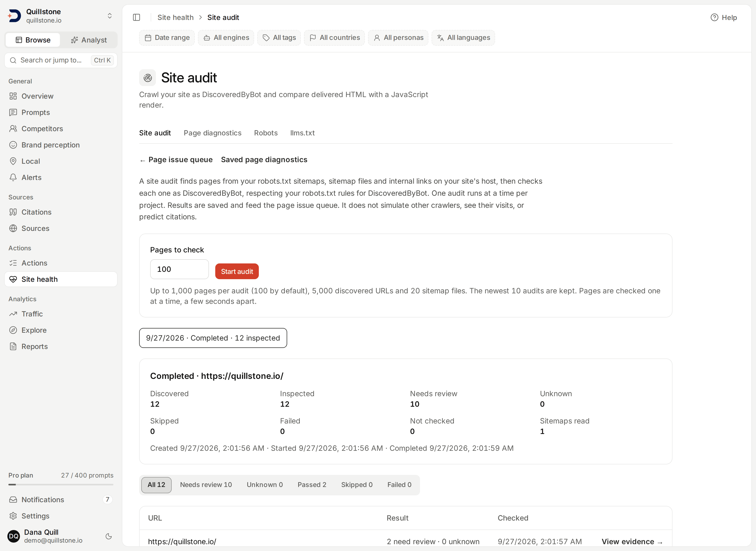Switch to Browse mode
756x551 pixels.
(x=33, y=40)
